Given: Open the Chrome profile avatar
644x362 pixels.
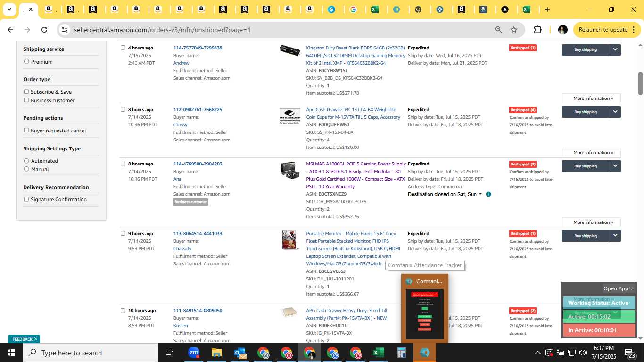Looking at the screenshot, I should point(562,30).
